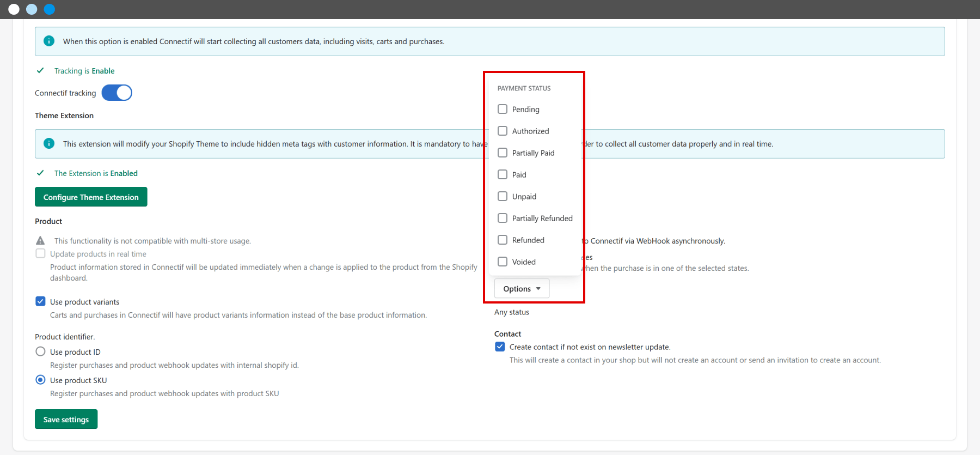The image size is (980, 455).
Task: Check the Authorized payment status
Action: click(x=503, y=131)
